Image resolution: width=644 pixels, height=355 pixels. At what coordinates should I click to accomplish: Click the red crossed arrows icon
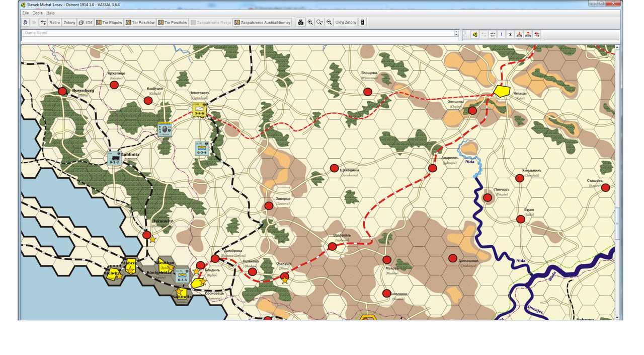click(x=537, y=34)
